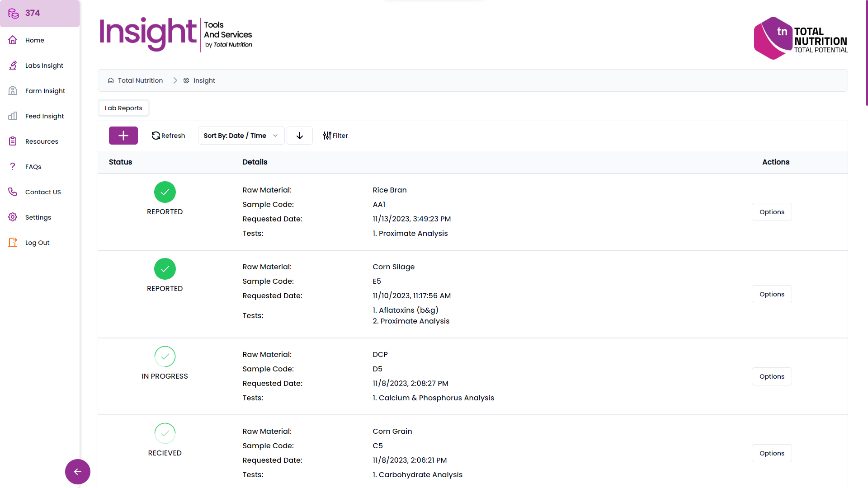Click the Contact US phone icon
This screenshot has height=488, width=868.
pyautogui.click(x=13, y=192)
